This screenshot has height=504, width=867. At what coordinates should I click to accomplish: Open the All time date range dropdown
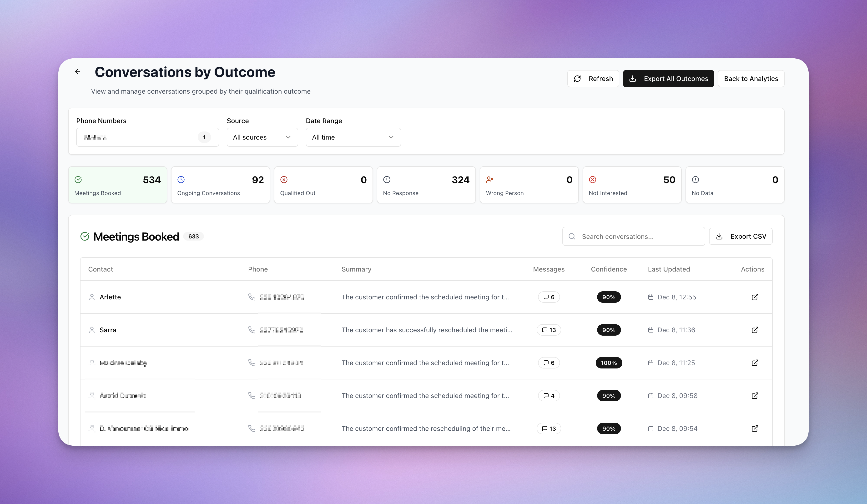(353, 137)
